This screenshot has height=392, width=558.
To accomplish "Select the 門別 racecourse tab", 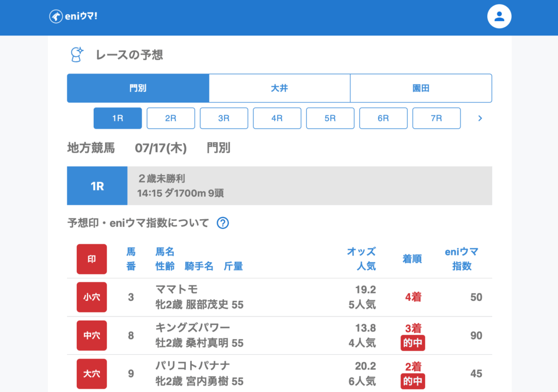I will pos(138,88).
